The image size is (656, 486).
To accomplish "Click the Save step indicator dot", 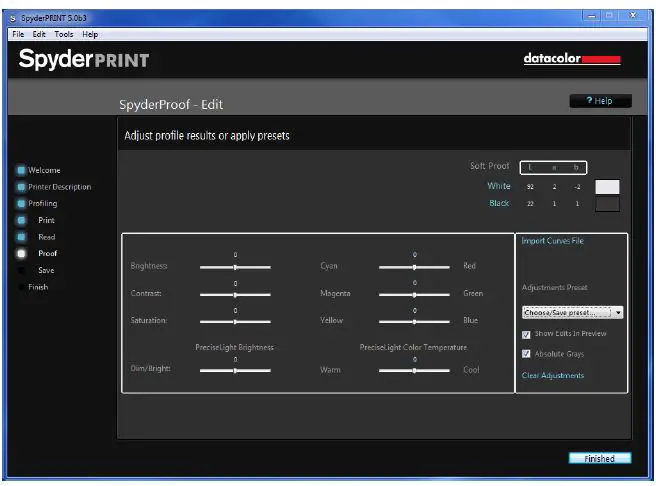I will 21,271.
